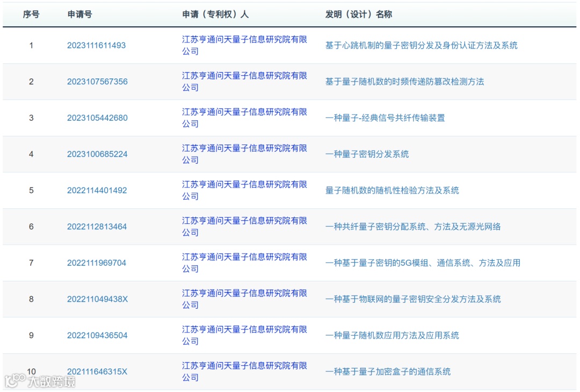Click the applicant name in row 8
Image resolution: width=580 pixels, height=392 pixels.
pos(244,299)
